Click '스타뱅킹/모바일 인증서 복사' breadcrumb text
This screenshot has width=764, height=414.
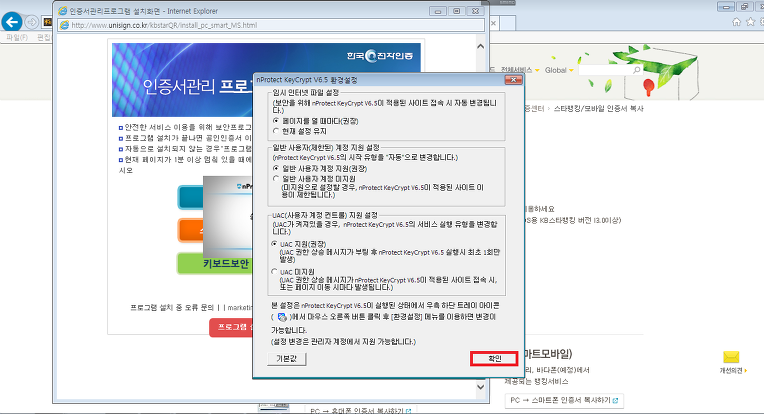pos(598,109)
